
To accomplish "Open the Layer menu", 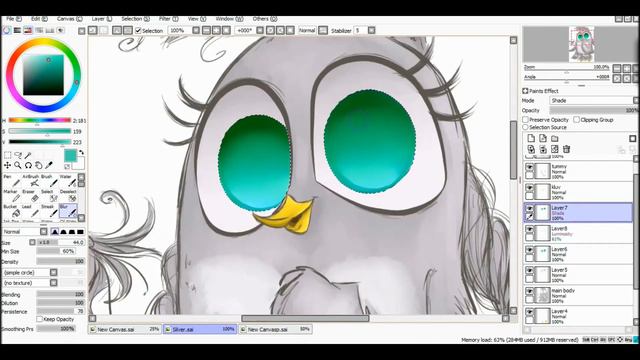I will [102, 19].
